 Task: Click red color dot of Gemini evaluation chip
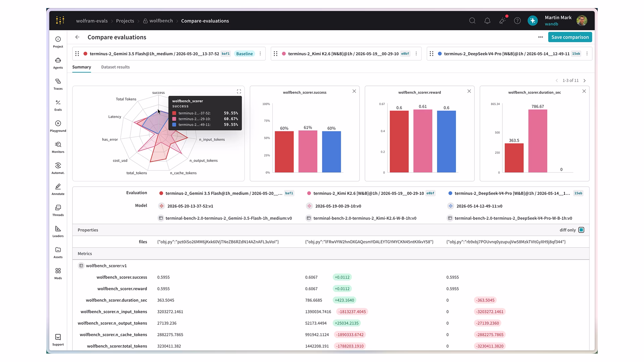tap(86, 54)
